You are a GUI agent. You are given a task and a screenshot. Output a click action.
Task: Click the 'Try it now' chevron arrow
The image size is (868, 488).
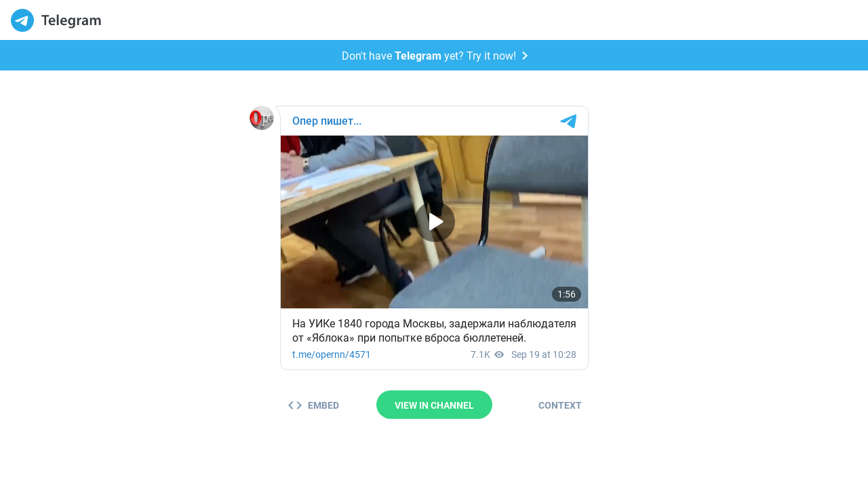(525, 56)
